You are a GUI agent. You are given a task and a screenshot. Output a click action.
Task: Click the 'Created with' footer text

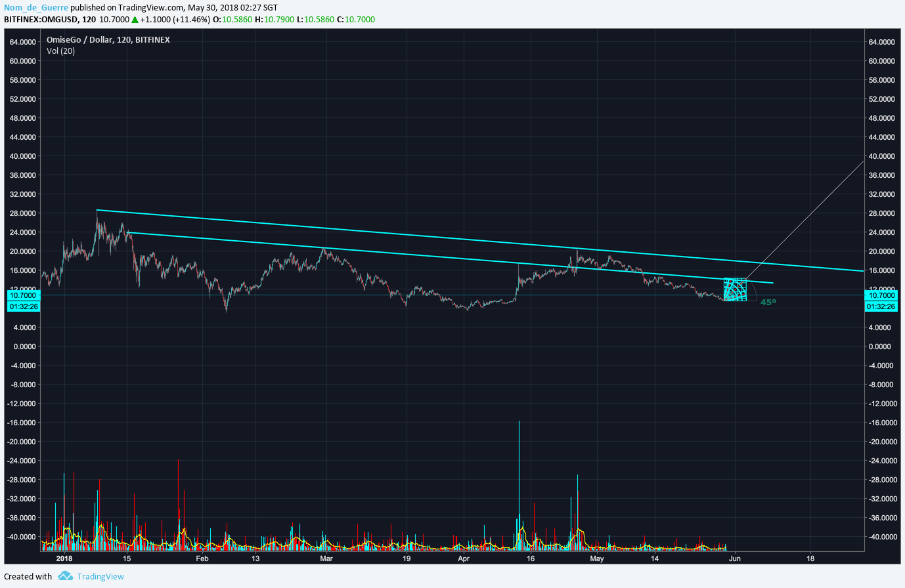pyautogui.click(x=28, y=576)
